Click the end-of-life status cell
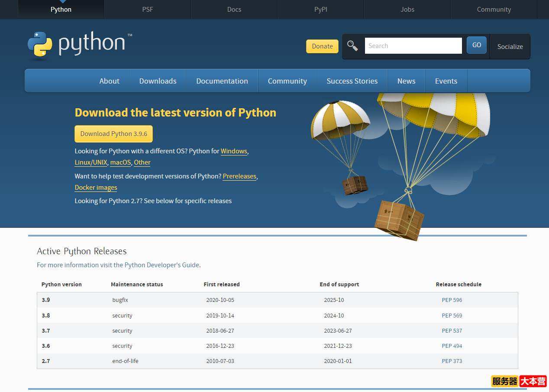549x392 pixels. click(x=125, y=361)
